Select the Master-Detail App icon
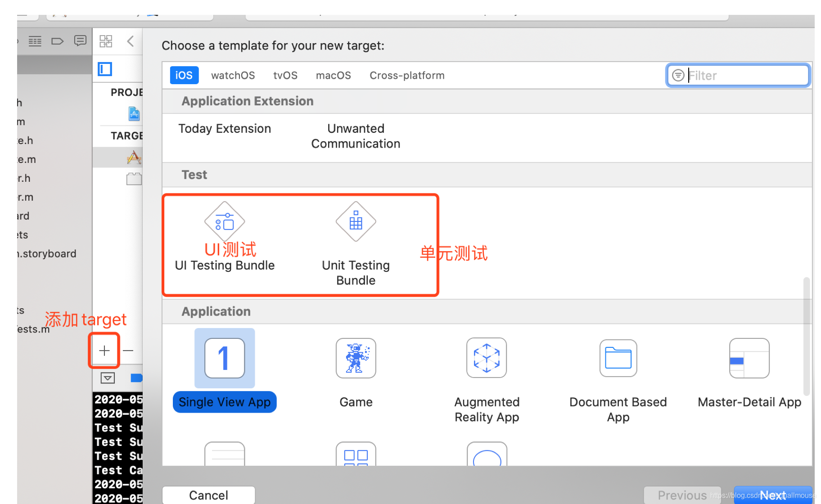This screenshot has width=821, height=504. [749, 358]
